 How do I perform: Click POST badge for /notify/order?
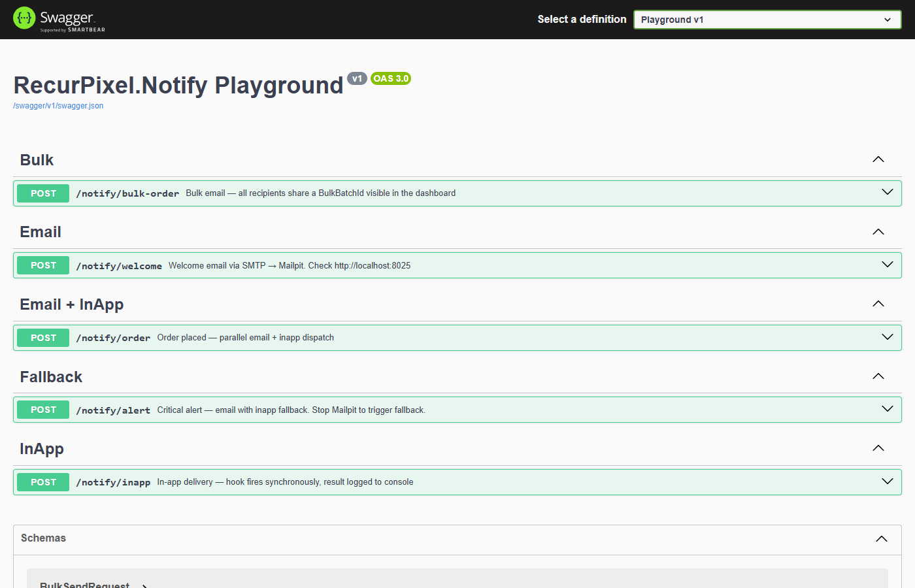(x=43, y=338)
